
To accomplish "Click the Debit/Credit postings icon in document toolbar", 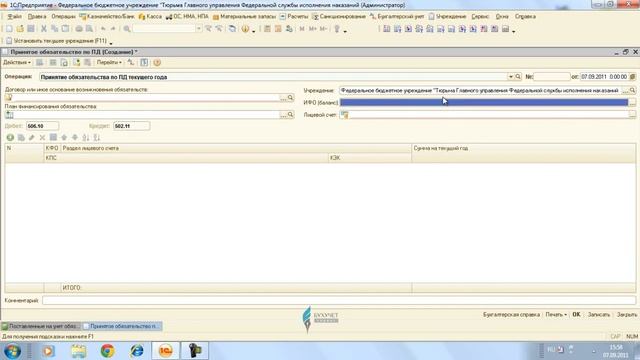I will (x=131, y=62).
